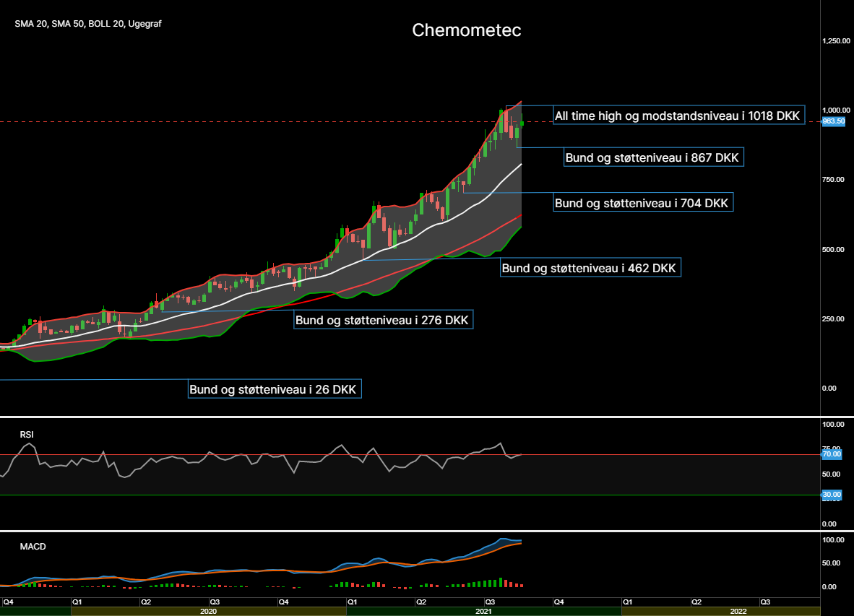Select the MACD panel label
The height and width of the screenshot is (616, 854).
(33, 547)
